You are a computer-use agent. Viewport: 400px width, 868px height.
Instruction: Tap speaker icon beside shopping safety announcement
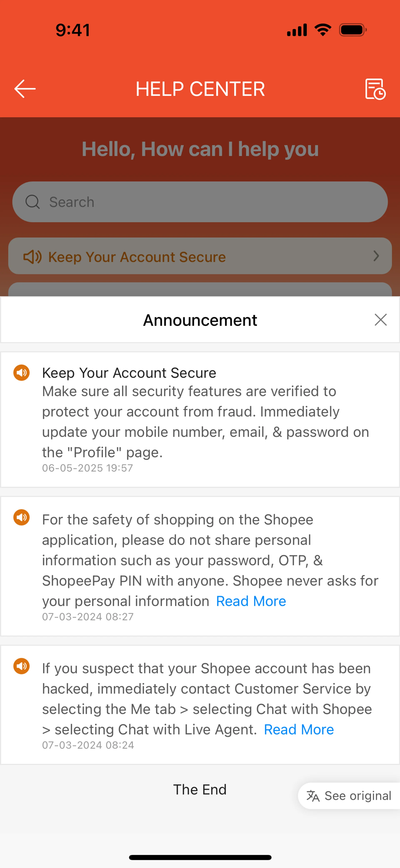point(21,517)
